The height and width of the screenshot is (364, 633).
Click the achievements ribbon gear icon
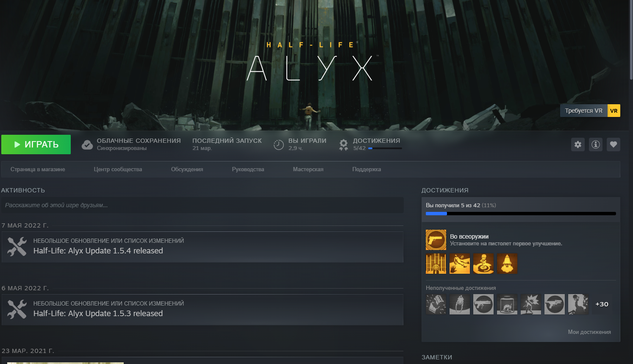[344, 145]
